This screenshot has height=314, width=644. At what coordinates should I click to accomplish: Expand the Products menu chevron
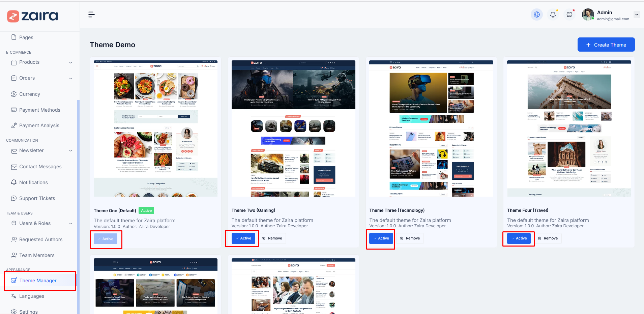[70, 62]
